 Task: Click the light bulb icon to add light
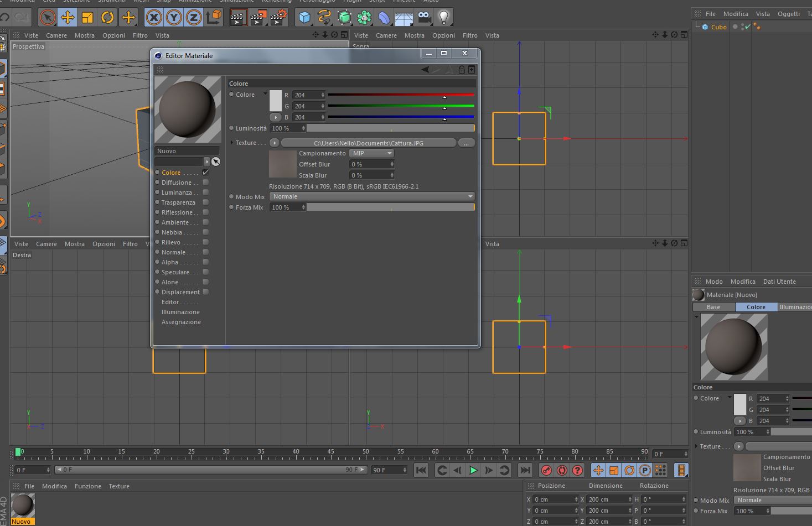click(443, 18)
